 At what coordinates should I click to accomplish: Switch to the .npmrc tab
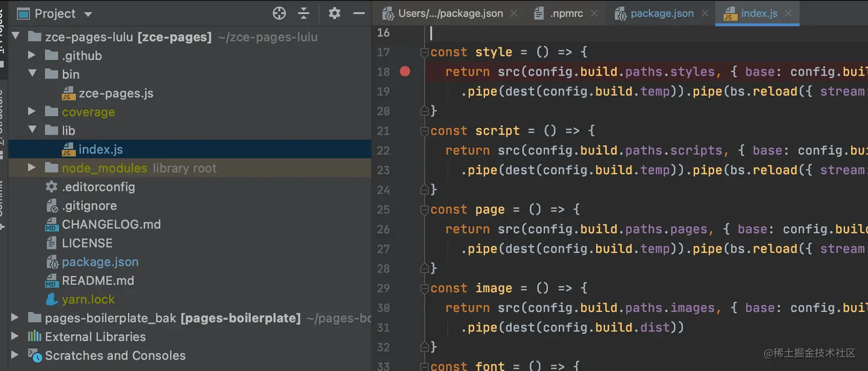point(566,13)
